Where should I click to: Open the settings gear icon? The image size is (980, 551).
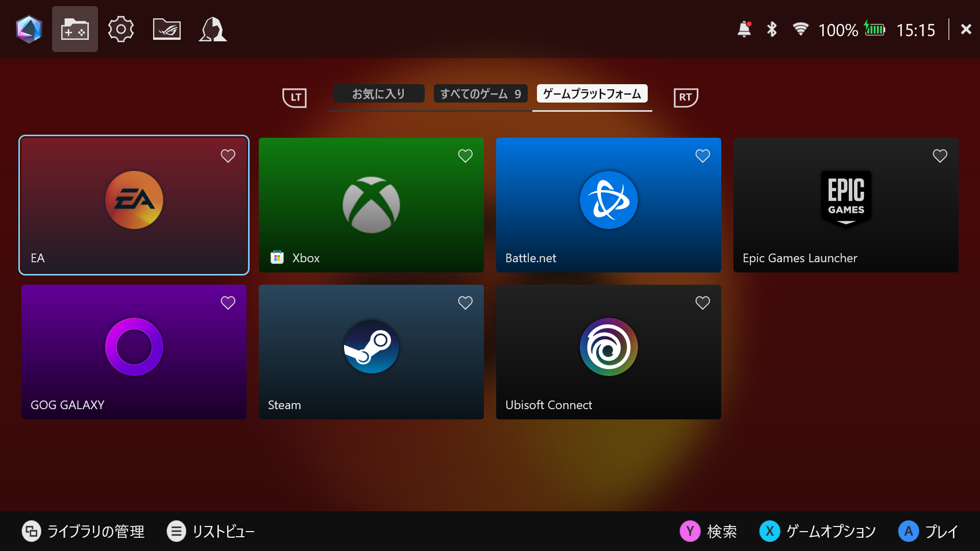click(x=120, y=29)
